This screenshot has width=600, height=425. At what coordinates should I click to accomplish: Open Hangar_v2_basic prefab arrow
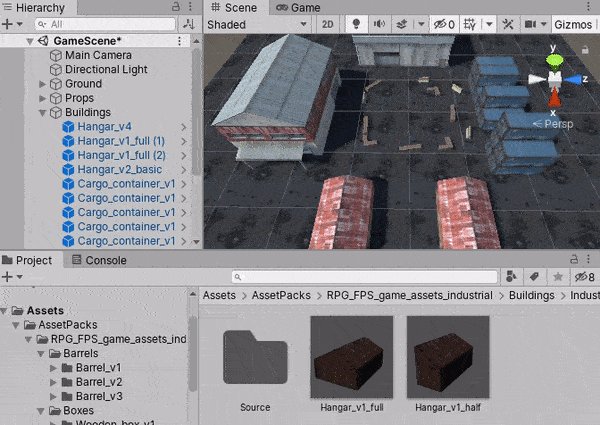(184, 170)
